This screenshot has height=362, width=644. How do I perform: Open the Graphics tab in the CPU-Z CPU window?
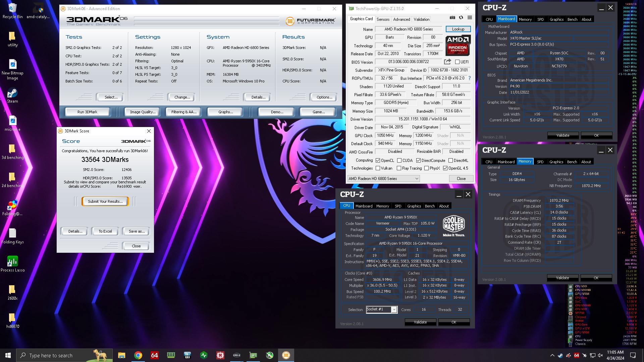[x=414, y=206]
